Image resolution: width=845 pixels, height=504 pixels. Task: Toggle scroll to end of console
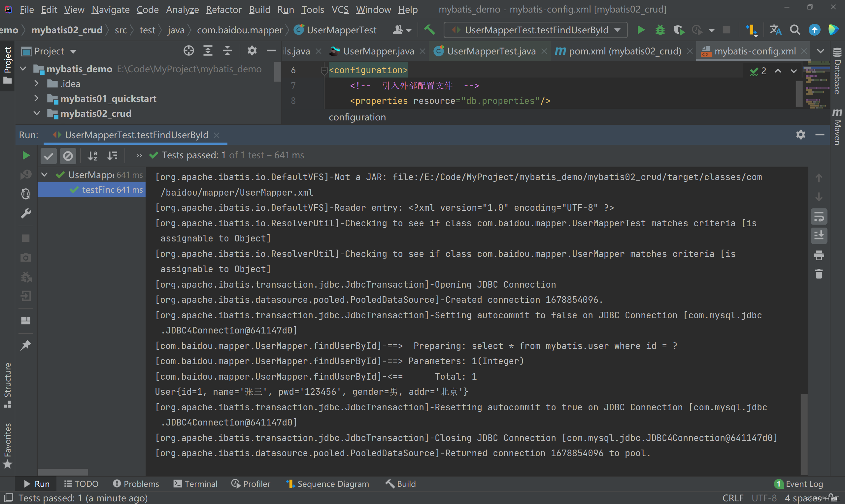coord(819,236)
